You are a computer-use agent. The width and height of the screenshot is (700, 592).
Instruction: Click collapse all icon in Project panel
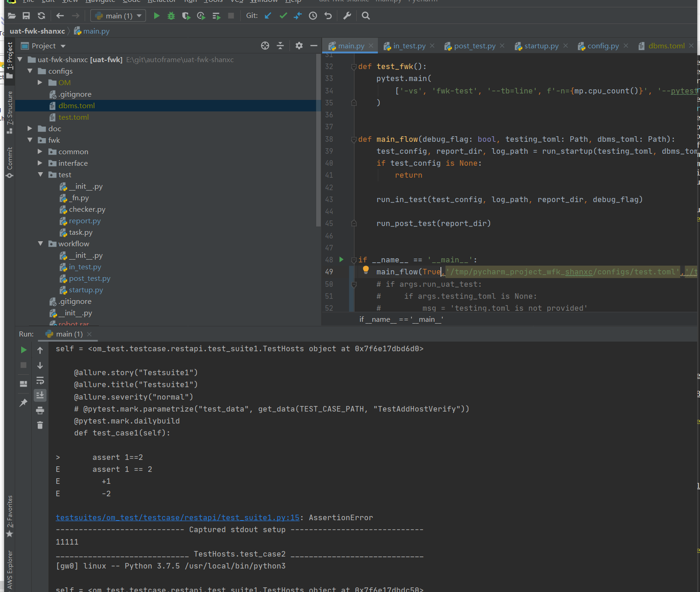click(x=280, y=46)
